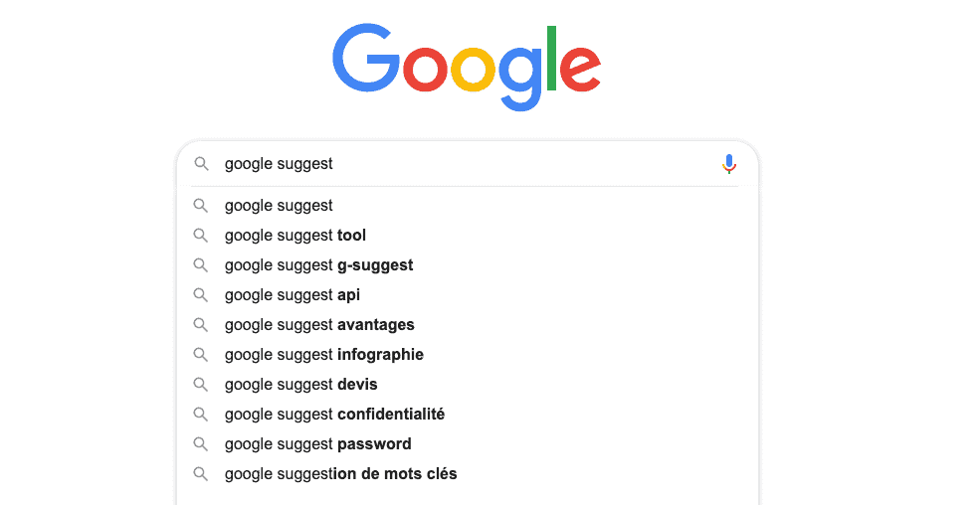Pick the "google suggest api" suggestion
Viewport: 980px width, 505px height.
(x=293, y=295)
